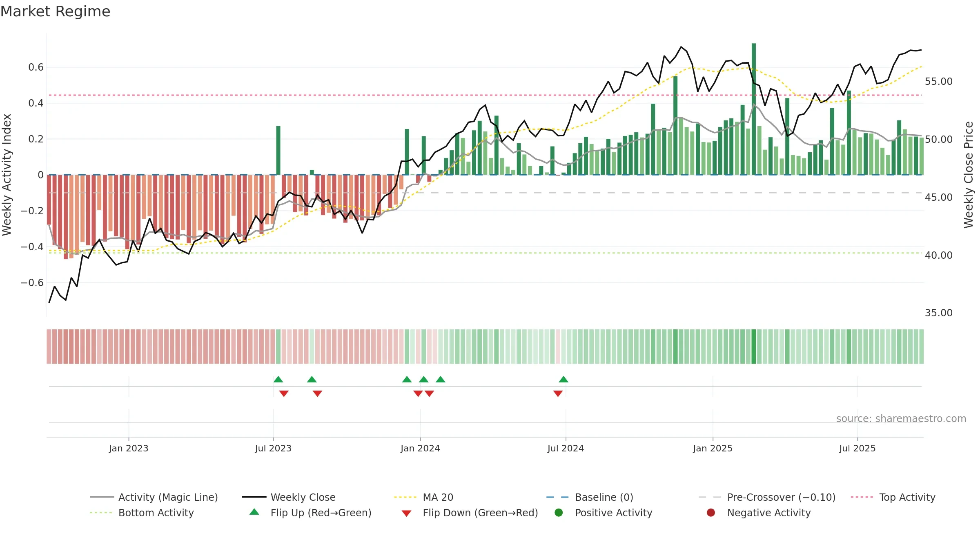Screen dimensions: 980x551
Task: Click the Baseline (0) legend entry
Action: point(590,497)
